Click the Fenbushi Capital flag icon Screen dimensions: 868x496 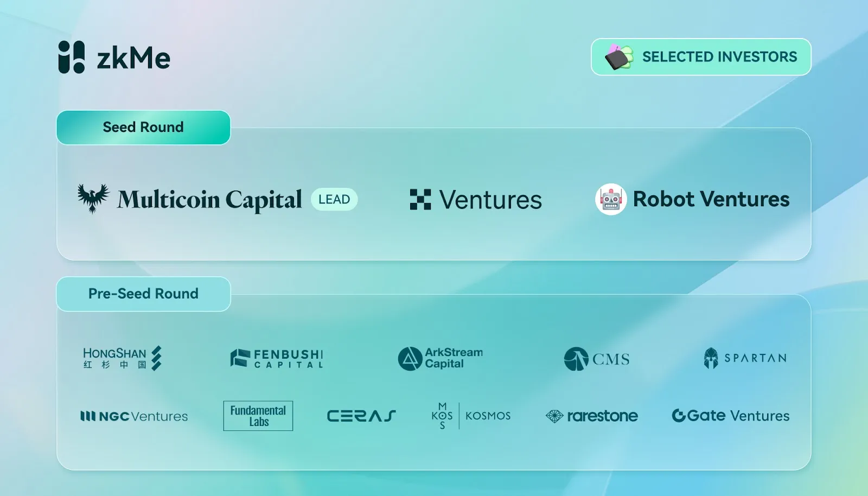click(240, 358)
